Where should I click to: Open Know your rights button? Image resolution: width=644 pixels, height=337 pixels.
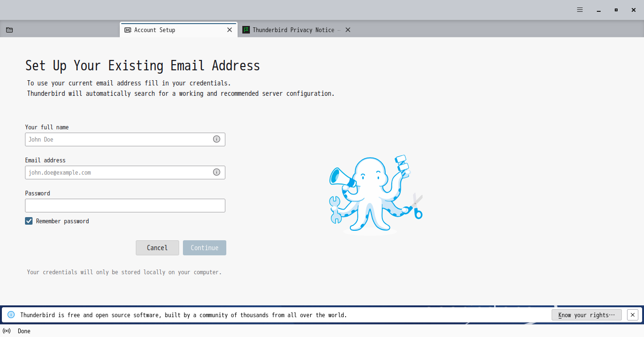click(586, 315)
